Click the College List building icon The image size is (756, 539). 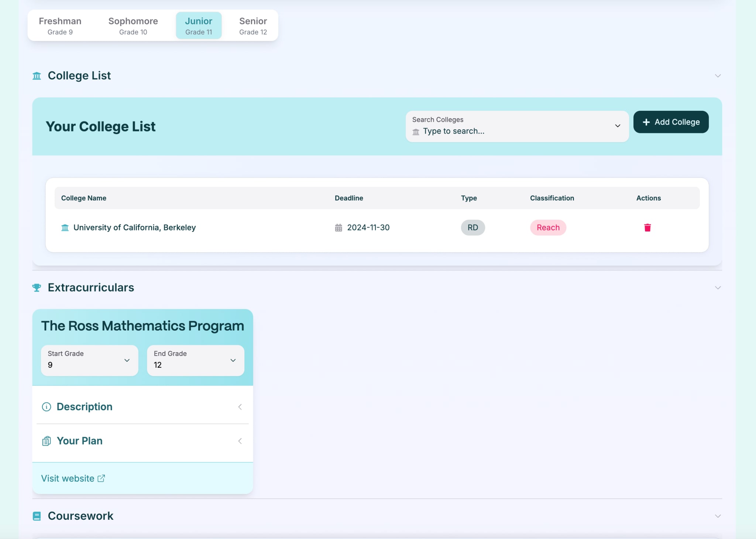37,76
